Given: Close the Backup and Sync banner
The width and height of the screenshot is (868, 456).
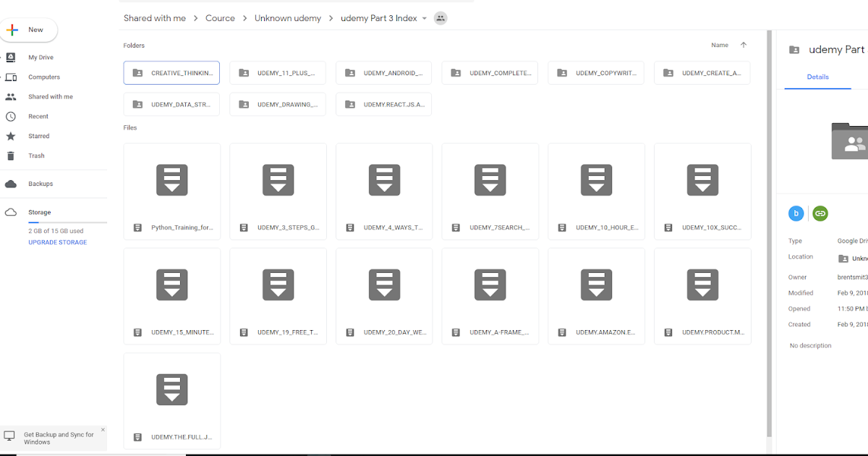Looking at the screenshot, I should tap(103, 430).
